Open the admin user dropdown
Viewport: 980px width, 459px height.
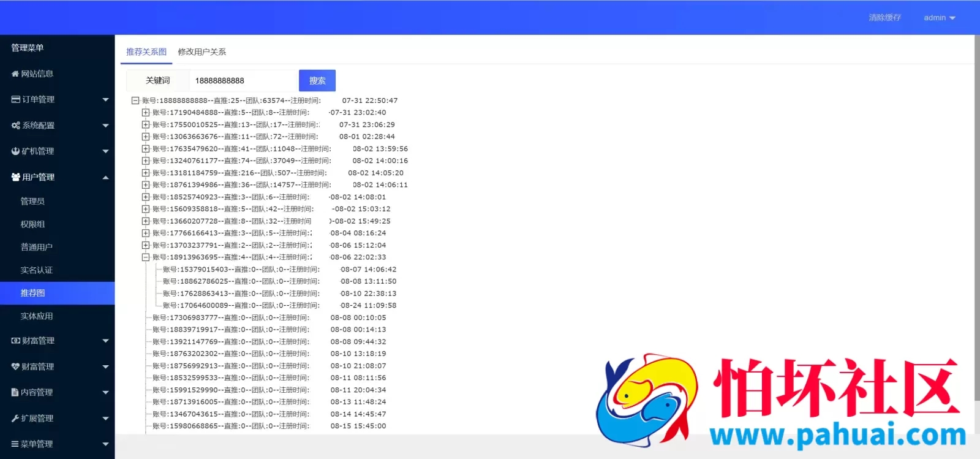click(940, 18)
